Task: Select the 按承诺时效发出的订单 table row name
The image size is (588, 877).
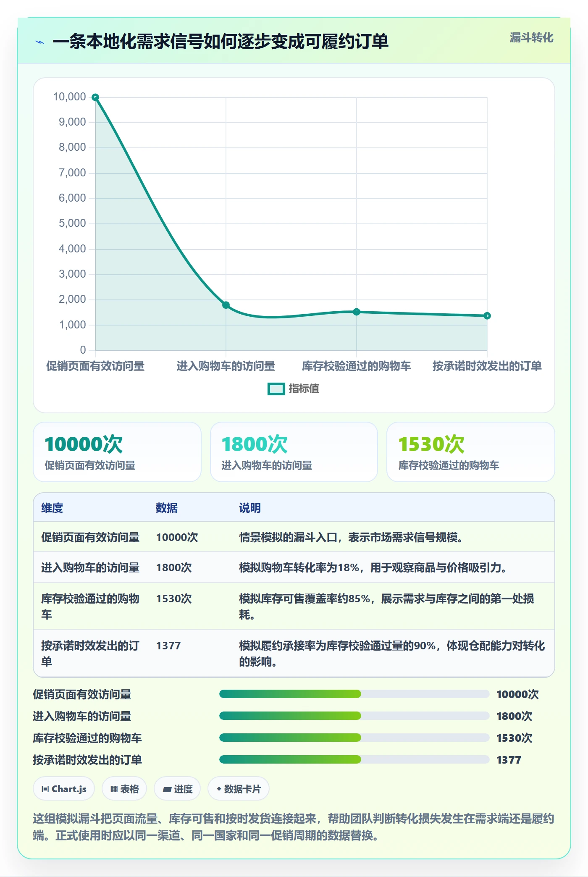Action: coord(90,654)
